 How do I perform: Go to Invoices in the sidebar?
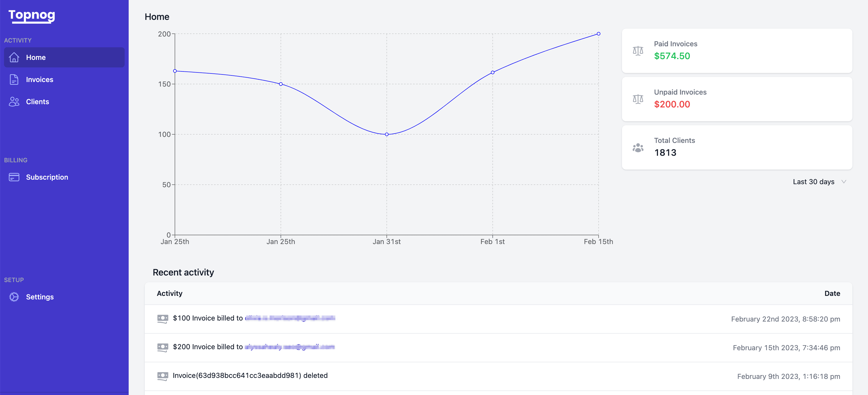click(x=39, y=80)
